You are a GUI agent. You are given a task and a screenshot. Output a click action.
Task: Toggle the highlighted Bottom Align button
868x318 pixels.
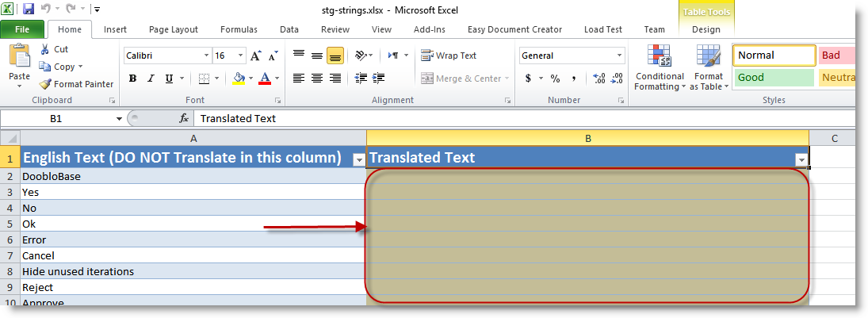pyautogui.click(x=335, y=56)
